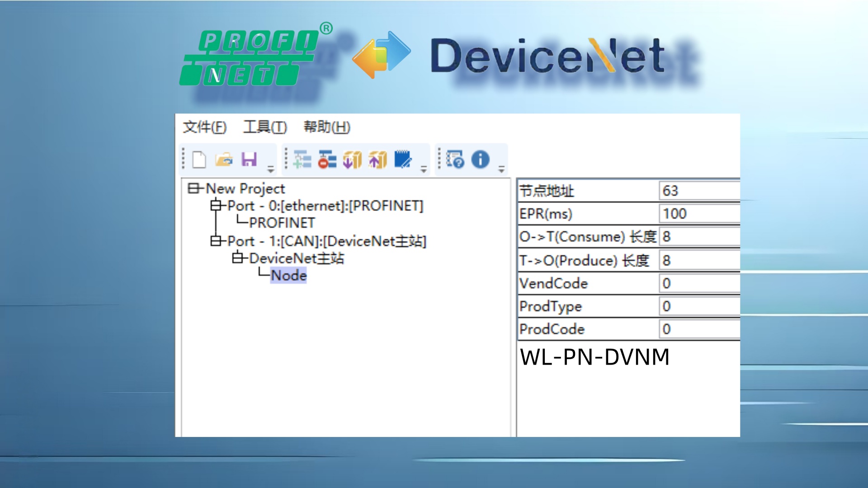Select the PROFINET tree item

281,223
